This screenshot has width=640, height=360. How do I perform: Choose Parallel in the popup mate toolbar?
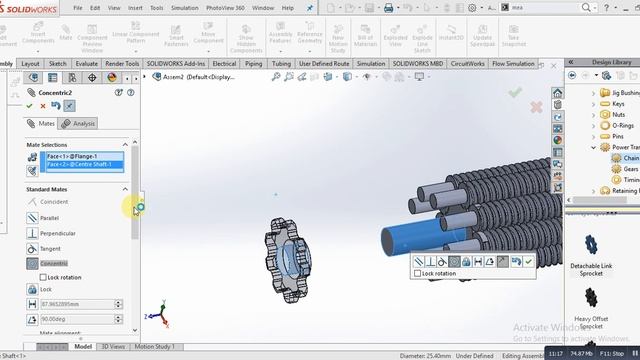click(418, 261)
